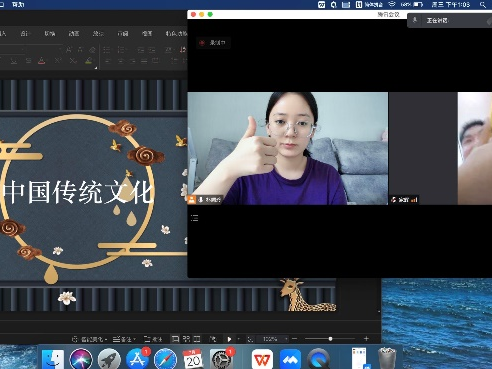
Task: Apply superscript formatting
Action: [58, 61]
